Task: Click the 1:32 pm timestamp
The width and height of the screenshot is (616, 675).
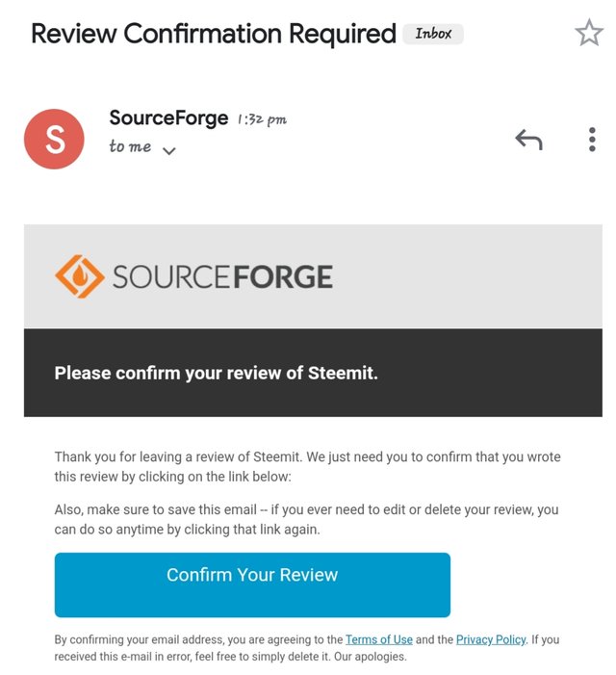Action: (262, 120)
